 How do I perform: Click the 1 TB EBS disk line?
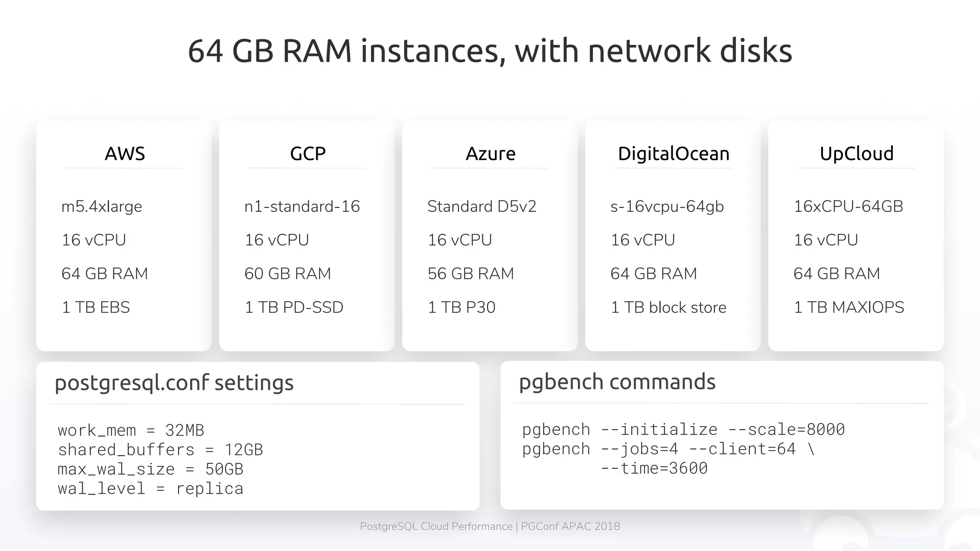click(x=96, y=307)
